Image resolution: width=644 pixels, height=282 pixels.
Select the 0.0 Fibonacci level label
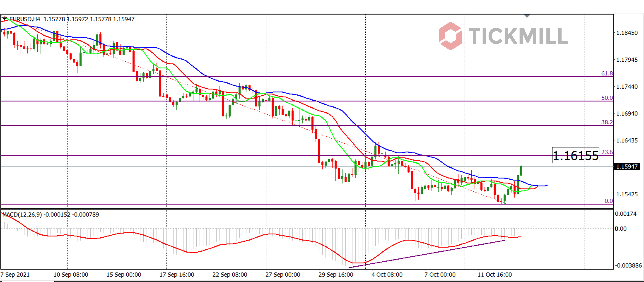[608, 201]
